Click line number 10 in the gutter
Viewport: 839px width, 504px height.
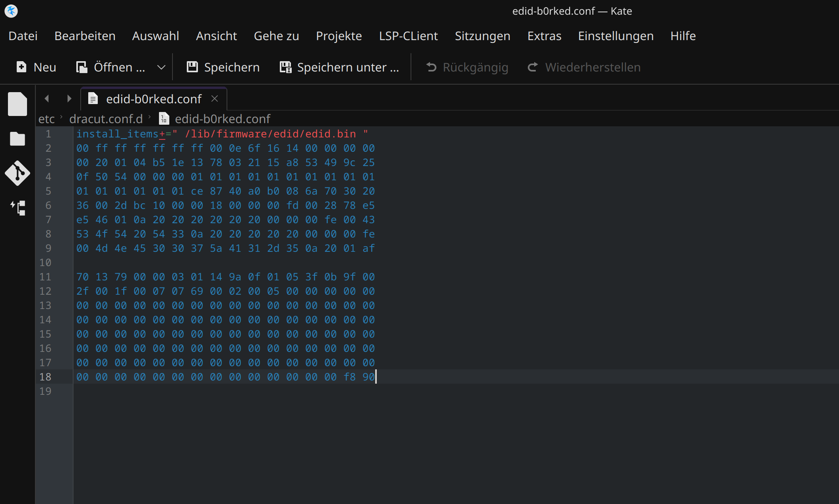(45, 263)
